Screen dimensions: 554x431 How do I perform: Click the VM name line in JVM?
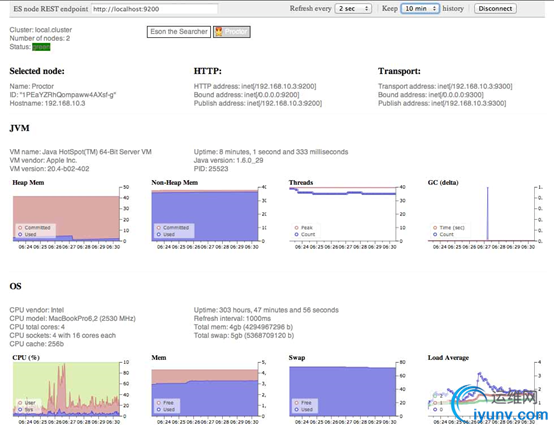click(81, 152)
